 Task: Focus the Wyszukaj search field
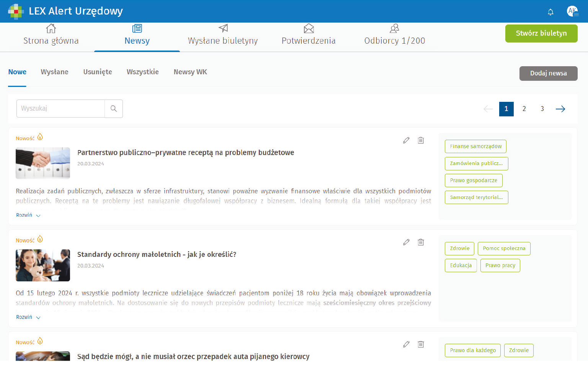pos(60,109)
